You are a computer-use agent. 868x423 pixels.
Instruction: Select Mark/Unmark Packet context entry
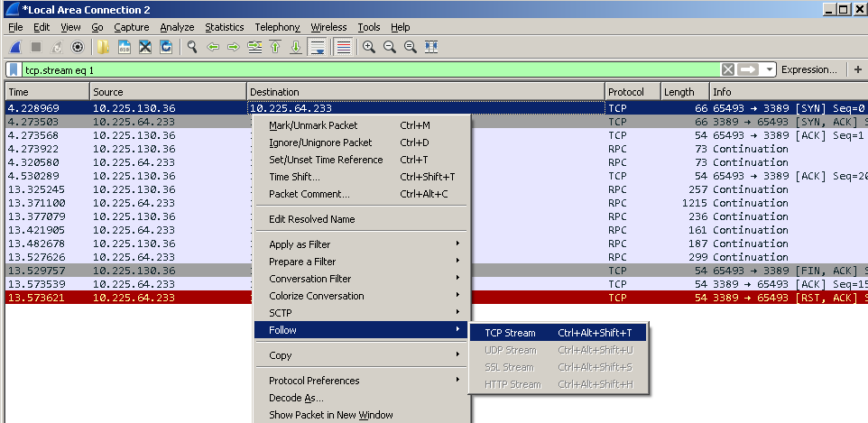click(362, 125)
